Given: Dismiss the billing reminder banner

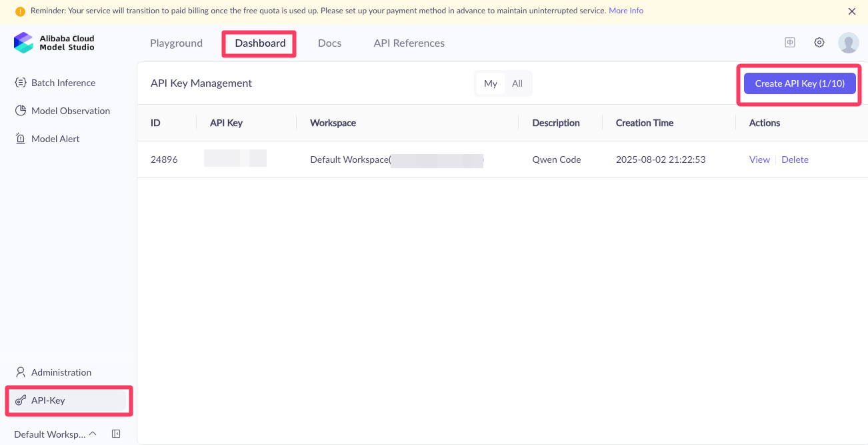Looking at the screenshot, I should pos(851,11).
